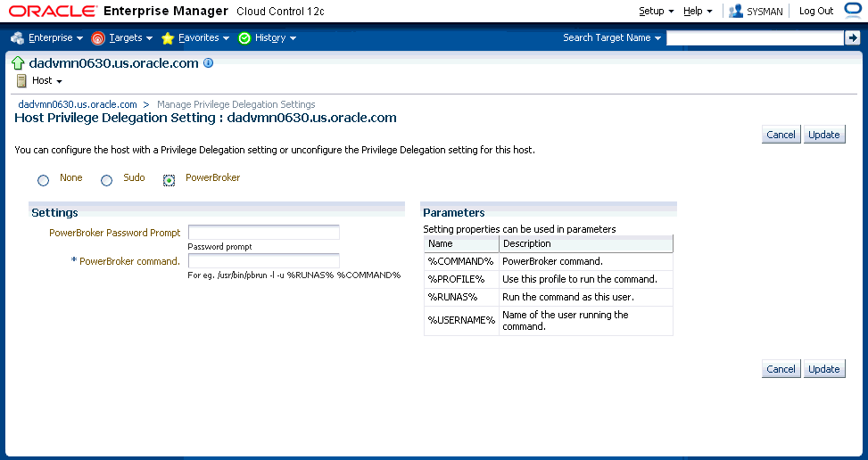Click the Name column header
The width and height of the screenshot is (868, 460).
pos(462,244)
